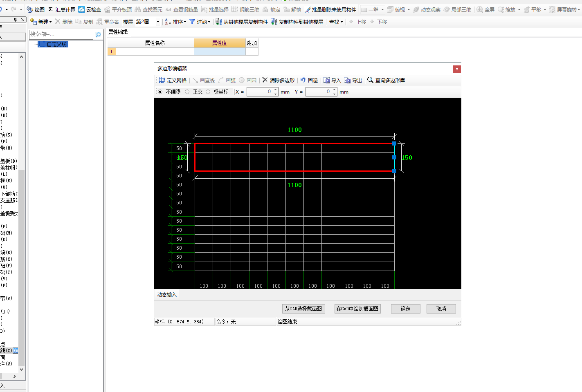
Task: Open 动态输入 tab in polygon editor
Action: 167,294
